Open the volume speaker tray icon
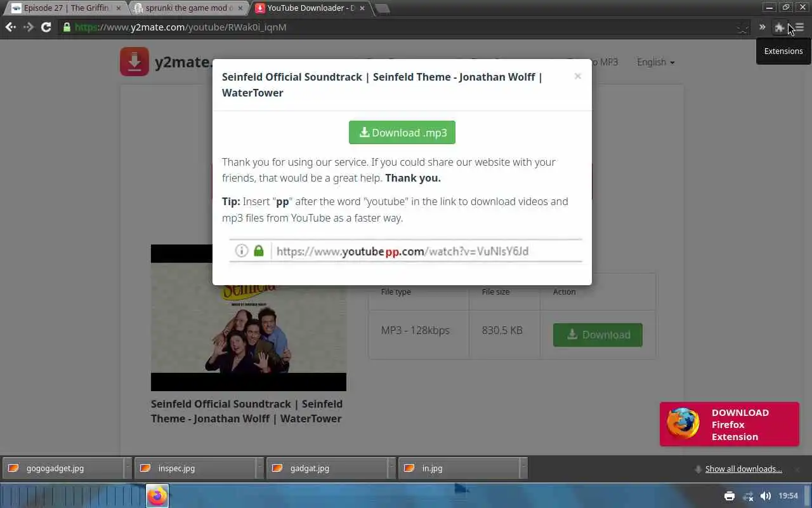812x508 pixels. click(x=766, y=496)
